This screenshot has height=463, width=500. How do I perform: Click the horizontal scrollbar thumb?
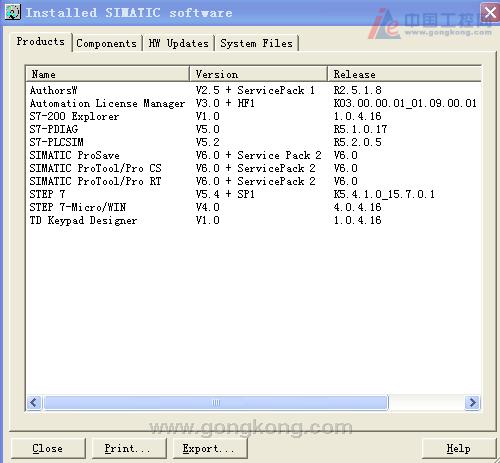tap(216, 403)
